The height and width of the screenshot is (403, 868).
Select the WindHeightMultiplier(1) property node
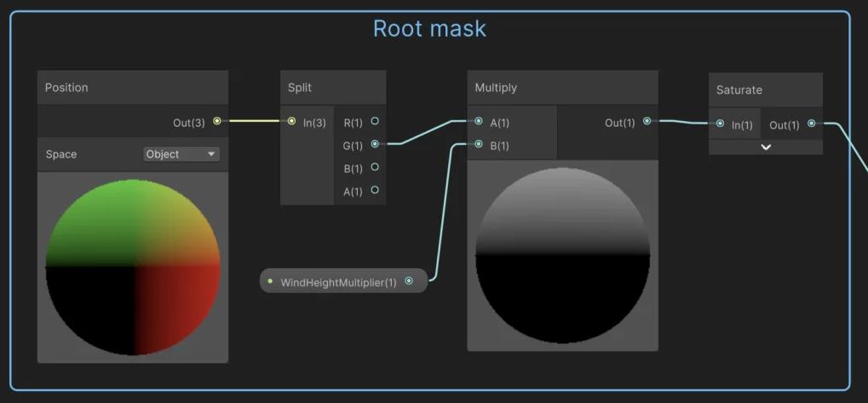pyautogui.click(x=344, y=281)
